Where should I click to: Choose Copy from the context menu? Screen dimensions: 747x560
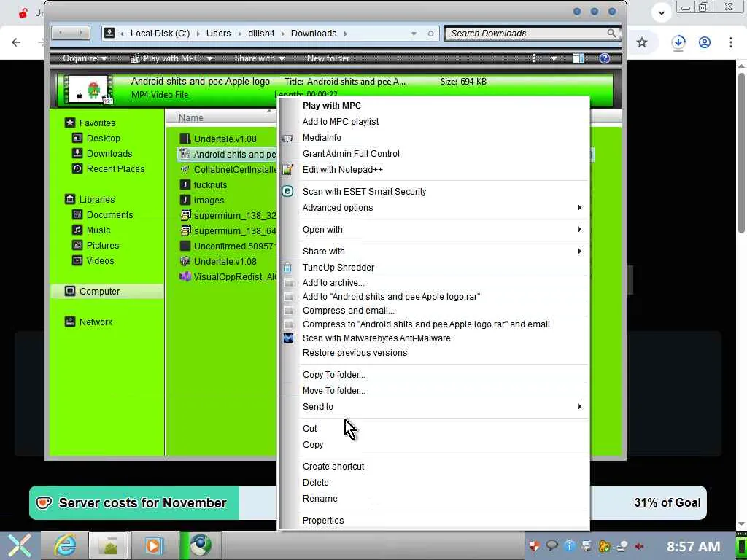(x=313, y=444)
